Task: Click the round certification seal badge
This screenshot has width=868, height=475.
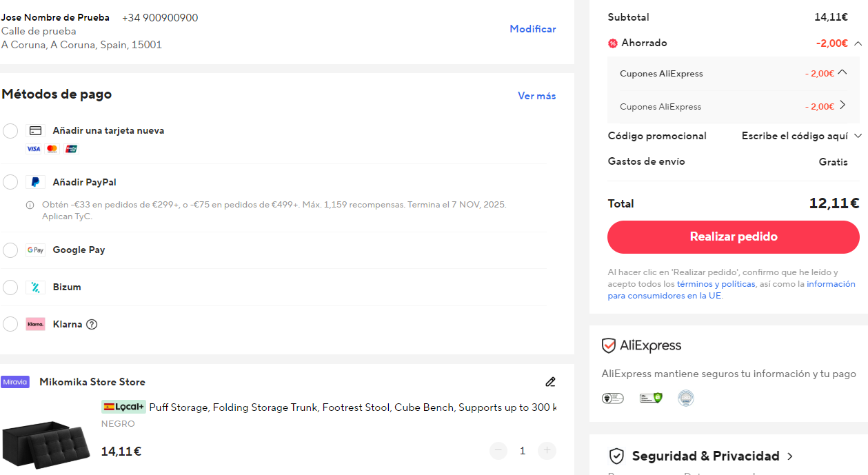Action: pyautogui.click(x=685, y=398)
